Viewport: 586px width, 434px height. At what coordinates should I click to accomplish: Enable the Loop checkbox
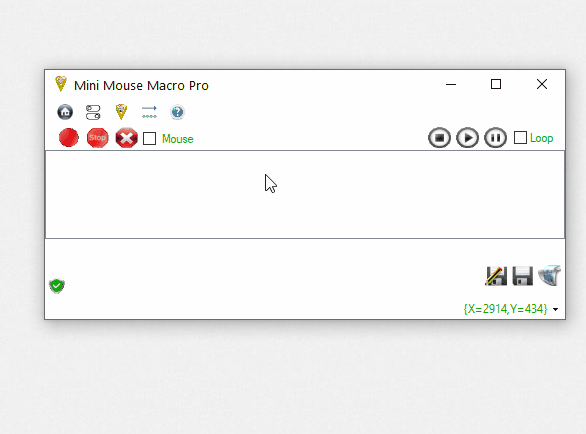tap(520, 138)
